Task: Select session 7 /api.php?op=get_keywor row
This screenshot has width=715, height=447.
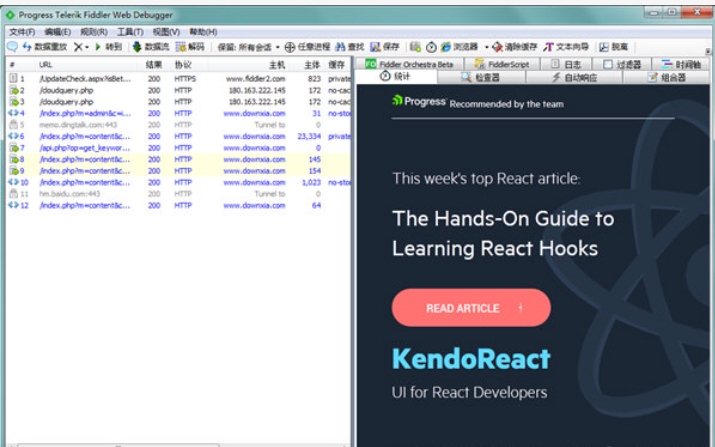Action: pyautogui.click(x=179, y=148)
